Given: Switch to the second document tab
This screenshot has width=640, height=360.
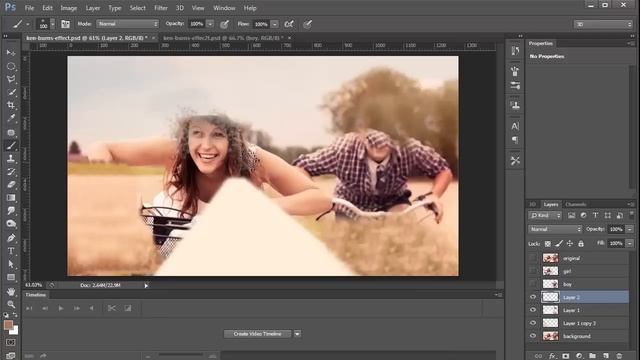Looking at the screenshot, I should (223, 38).
